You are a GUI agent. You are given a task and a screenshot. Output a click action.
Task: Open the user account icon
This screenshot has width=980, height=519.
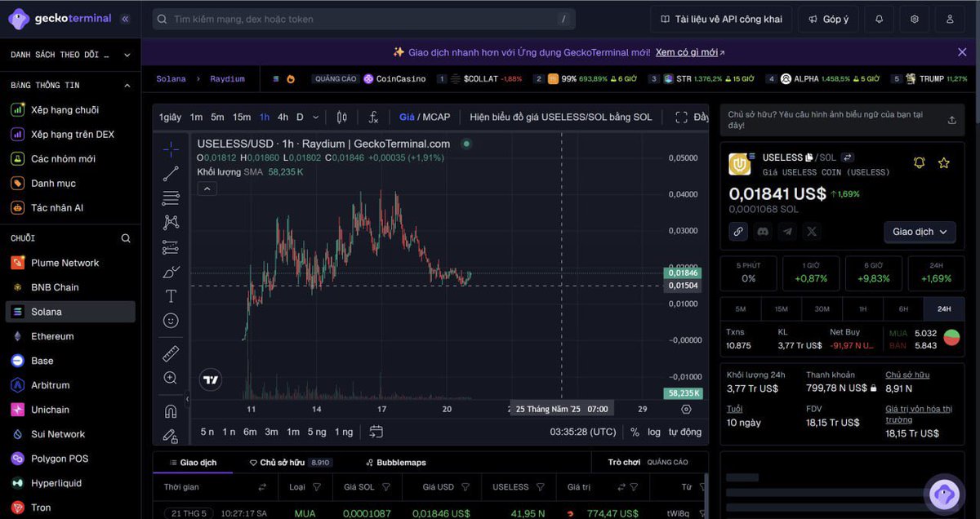coord(951,19)
